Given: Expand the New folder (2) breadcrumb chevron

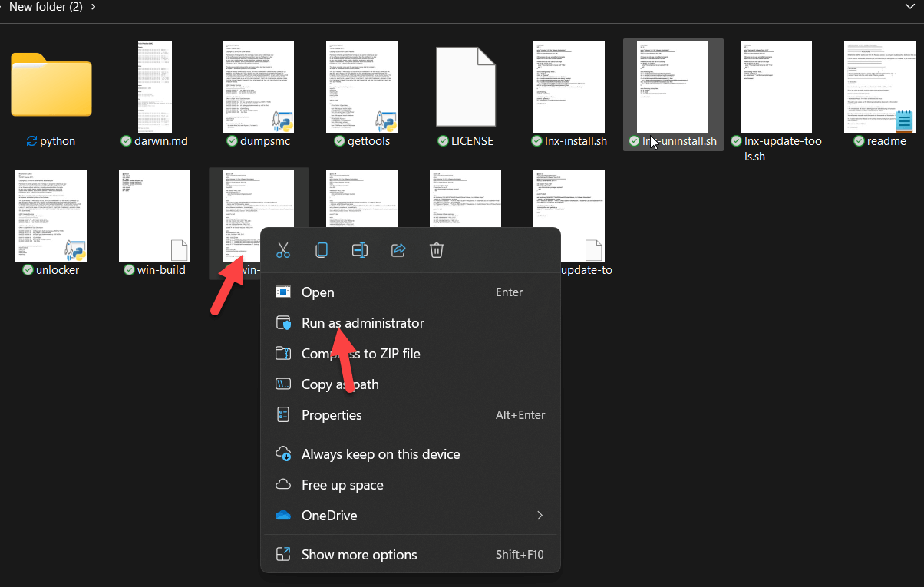Looking at the screenshot, I should point(94,7).
